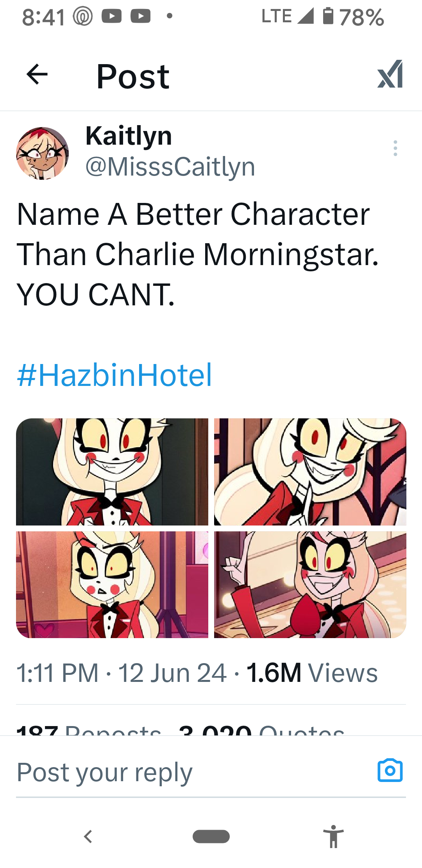Open the three-dot post options menu

click(395, 149)
